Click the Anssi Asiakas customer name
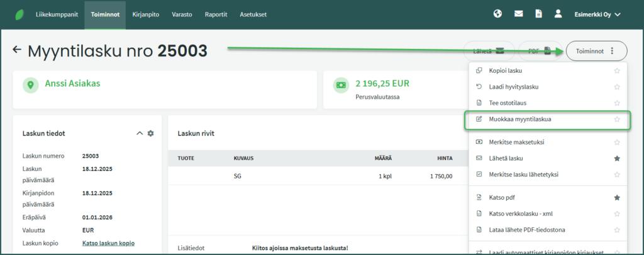 click(x=72, y=83)
